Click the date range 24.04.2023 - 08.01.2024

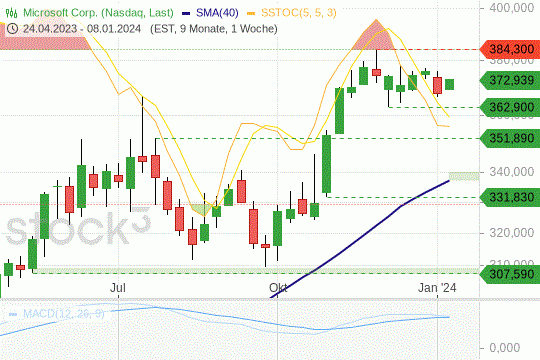tap(82, 29)
